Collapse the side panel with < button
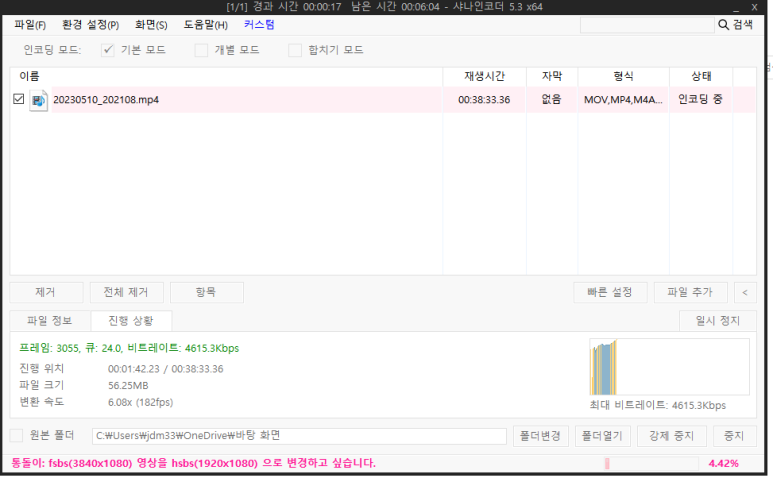773x478 pixels. (745, 292)
